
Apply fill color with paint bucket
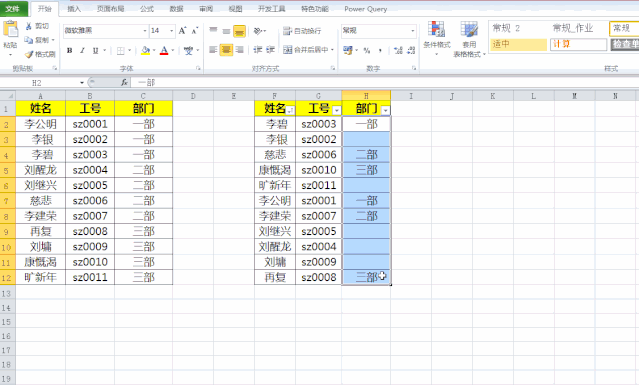pos(145,51)
